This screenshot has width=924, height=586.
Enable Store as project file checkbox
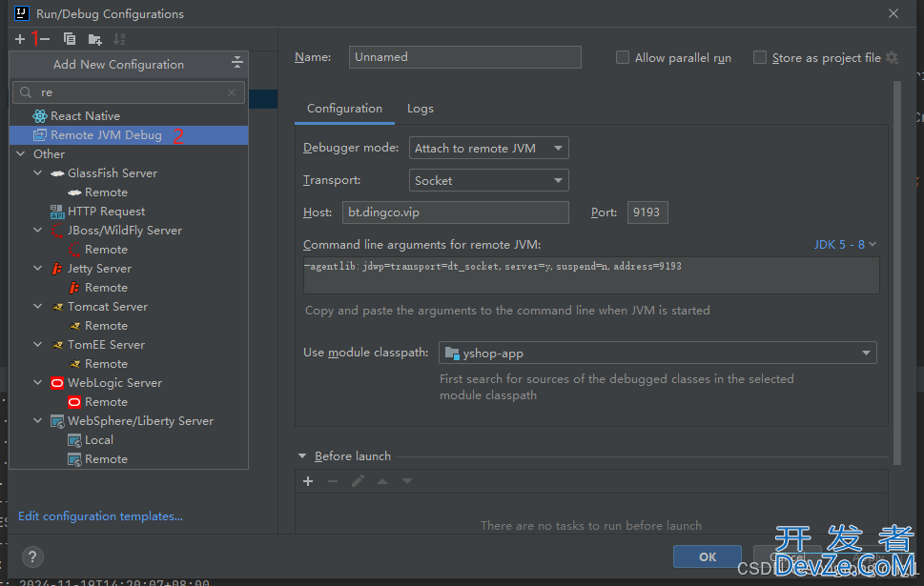[x=760, y=57]
